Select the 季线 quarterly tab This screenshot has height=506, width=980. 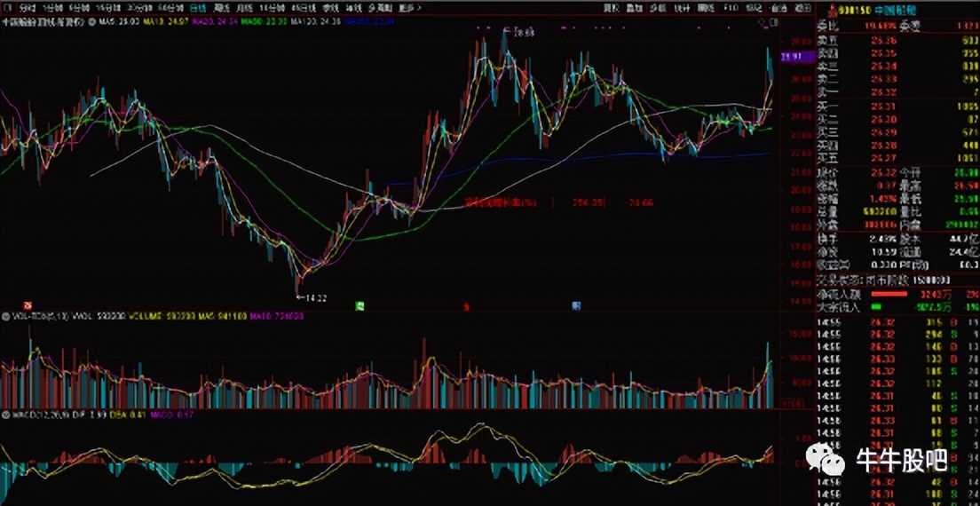(x=330, y=9)
